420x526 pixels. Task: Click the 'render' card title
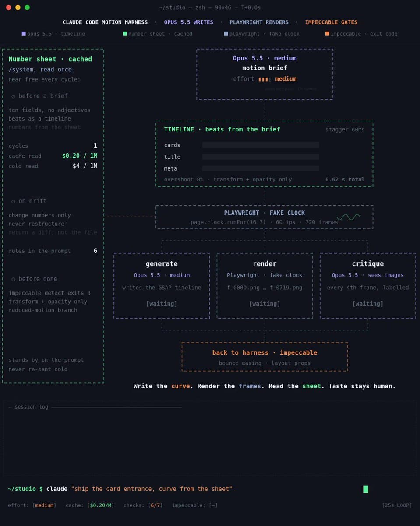[x=265, y=263]
